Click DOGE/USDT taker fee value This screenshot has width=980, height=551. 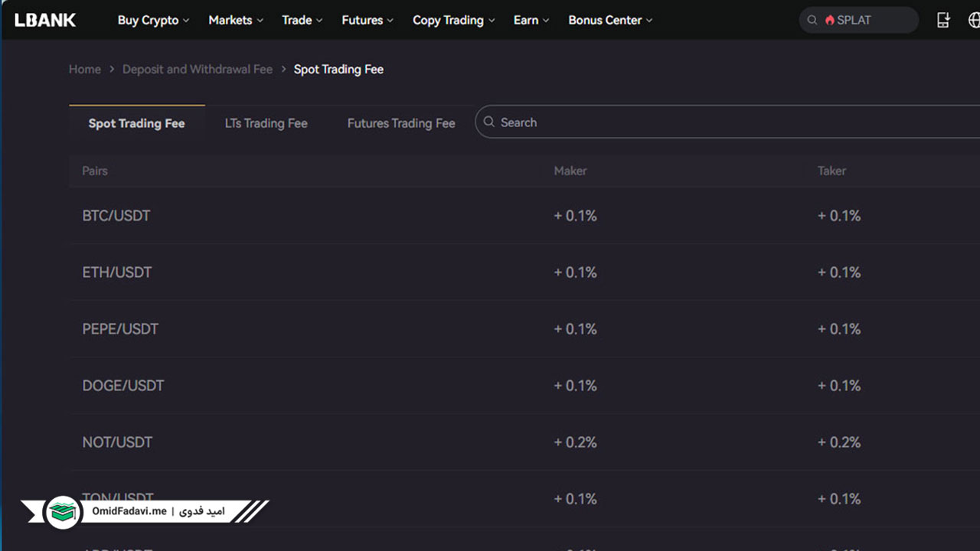(839, 386)
